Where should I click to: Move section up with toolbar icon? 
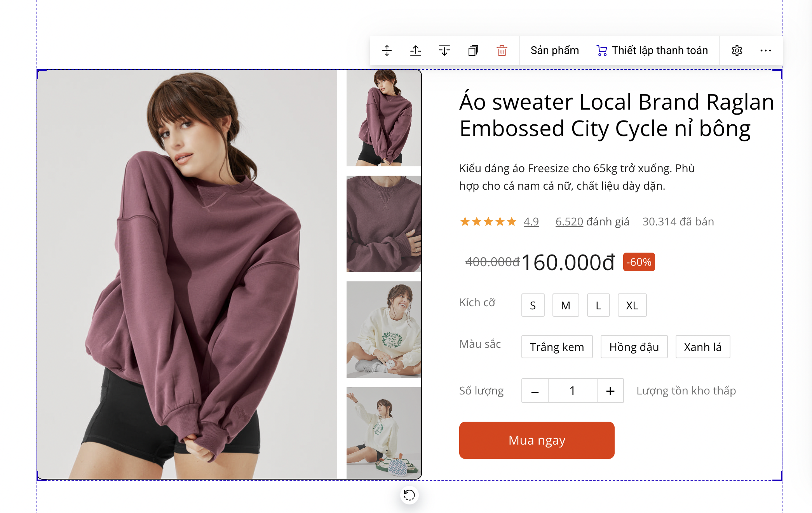(x=416, y=51)
